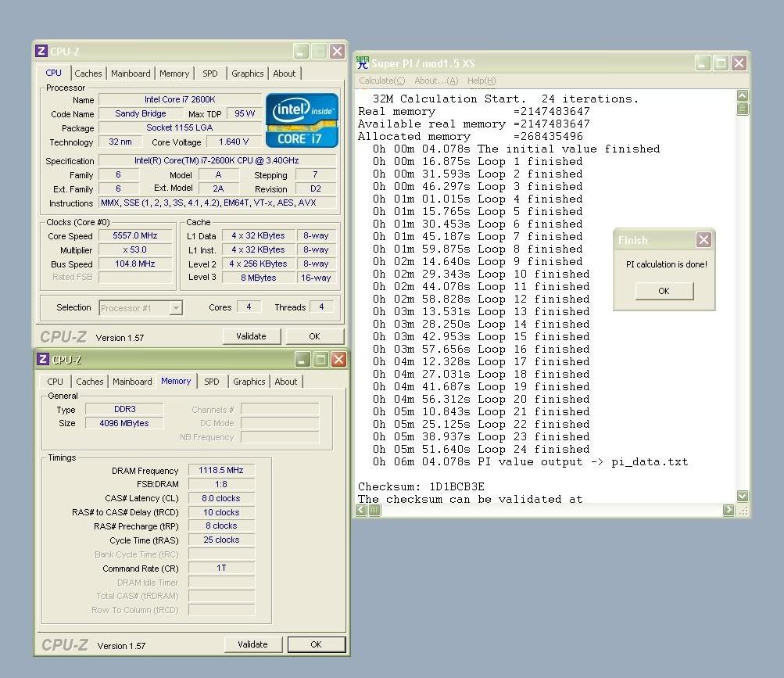Select SPD tab in top CPU-Z window
The width and height of the screenshot is (784, 678).
click(210, 74)
